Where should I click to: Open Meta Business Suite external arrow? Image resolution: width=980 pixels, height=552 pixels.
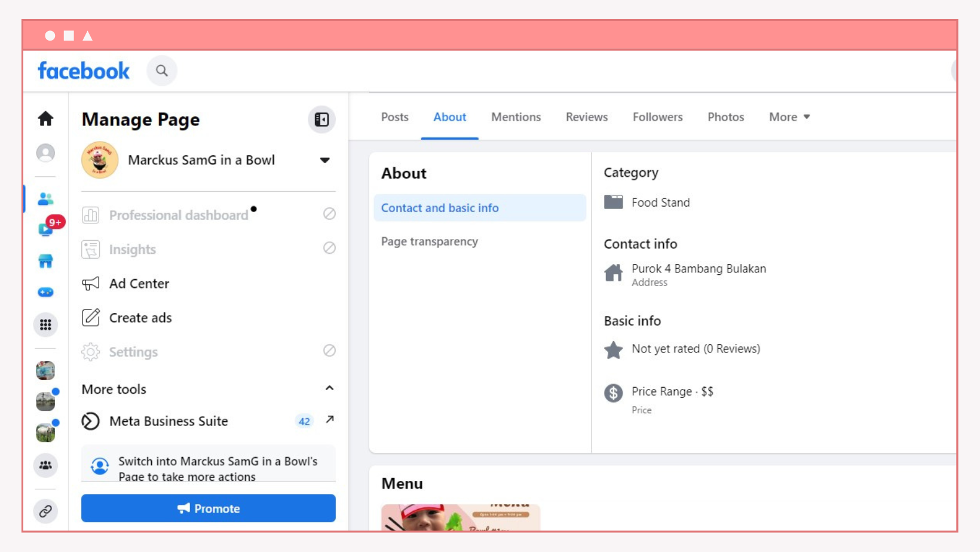329,419
